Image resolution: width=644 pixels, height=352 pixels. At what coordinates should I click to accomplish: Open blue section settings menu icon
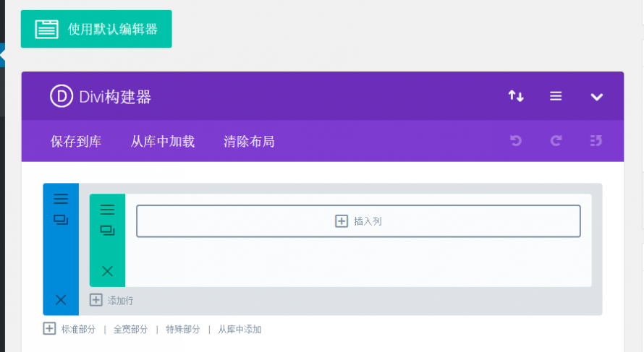click(x=61, y=199)
